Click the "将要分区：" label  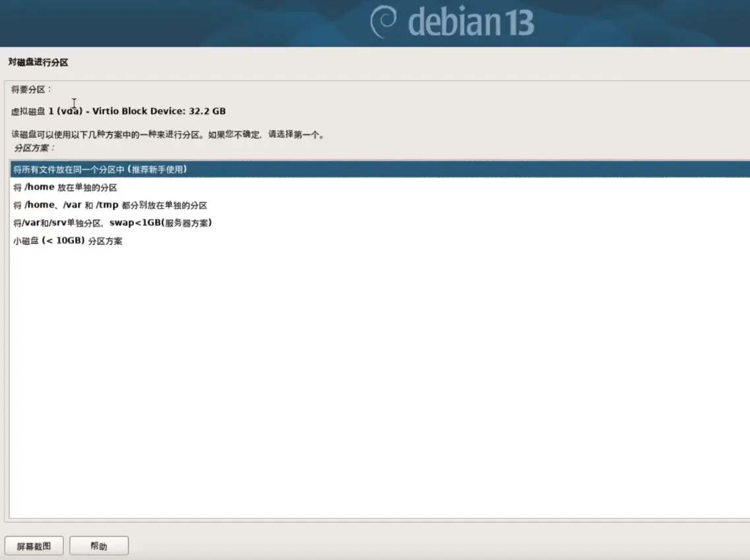[x=31, y=89]
